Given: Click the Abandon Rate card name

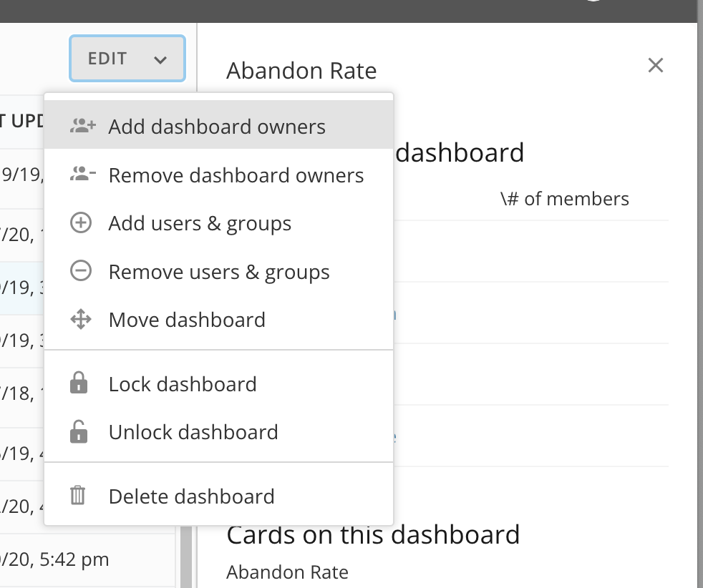Looking at the screenshot, I should click(287, 572).
